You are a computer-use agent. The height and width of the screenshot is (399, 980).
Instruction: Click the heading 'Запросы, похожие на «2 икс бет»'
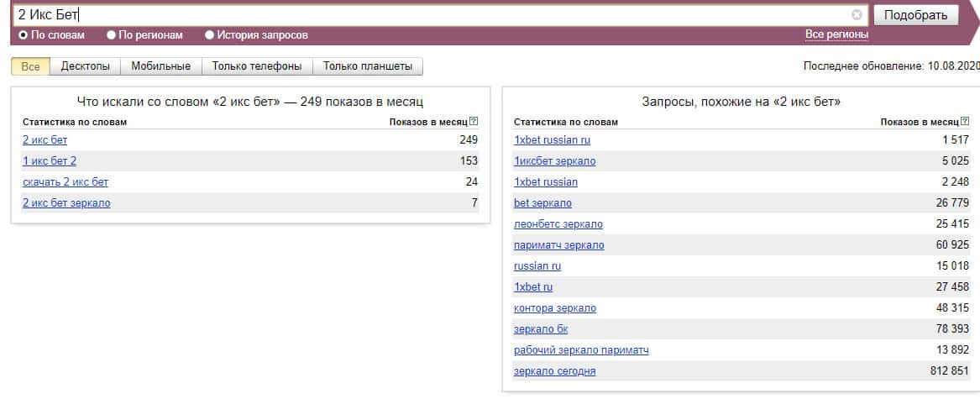coord(742,102)
